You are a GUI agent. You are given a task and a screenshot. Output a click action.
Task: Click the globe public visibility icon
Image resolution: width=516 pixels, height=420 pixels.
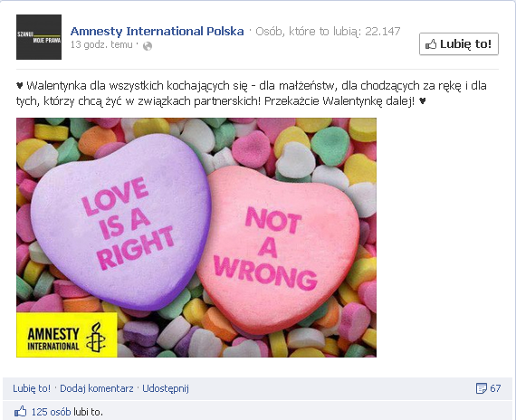[148, 46]
